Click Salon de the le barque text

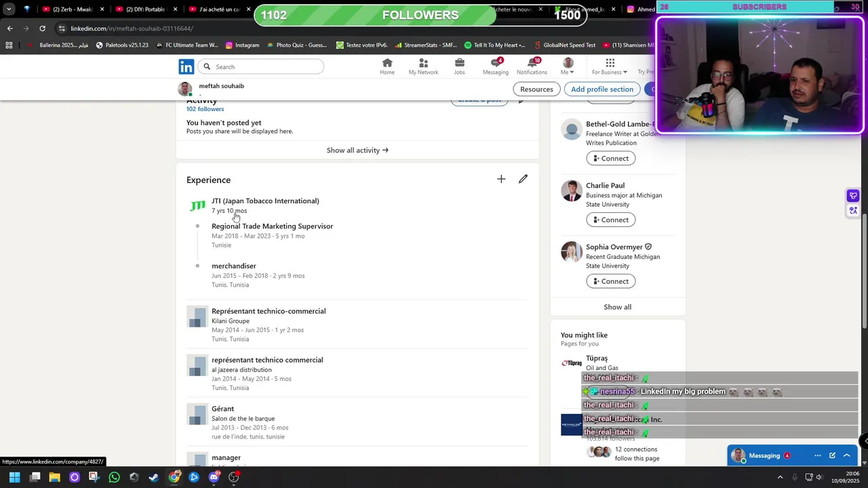click(x=243, y=419)
